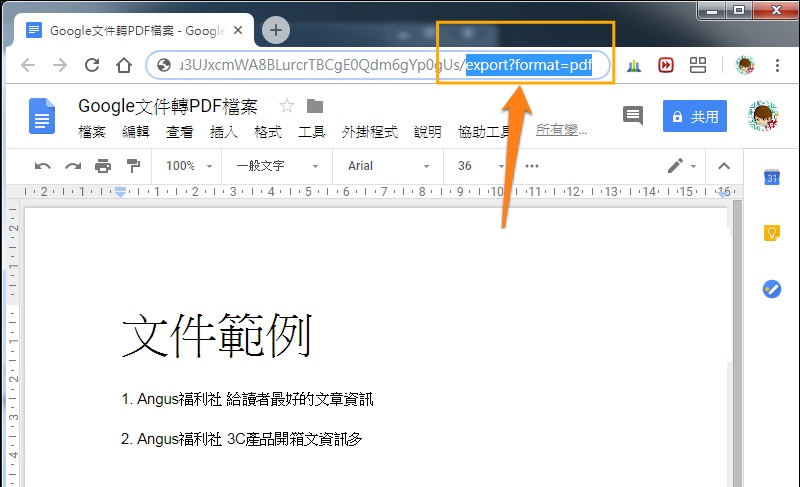Open Chrome three-dot menu
800x487 pixels.
pos(777,65)
